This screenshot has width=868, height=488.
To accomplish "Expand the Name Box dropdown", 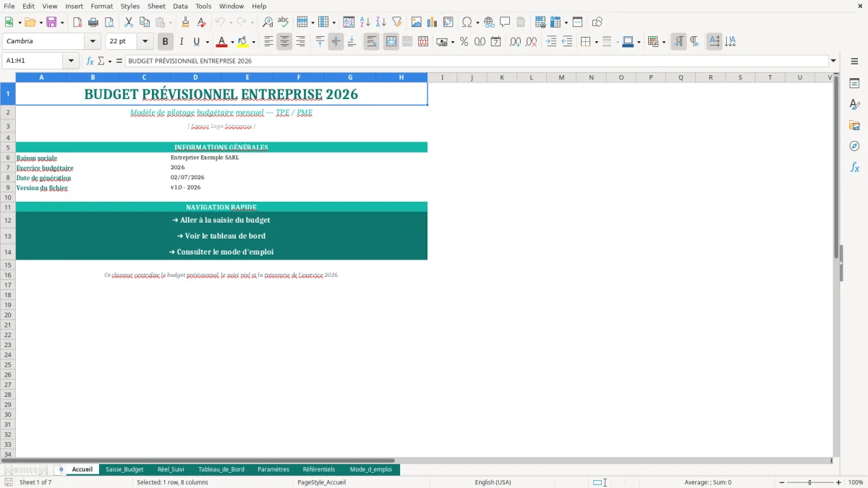I will tap(71, 61).
